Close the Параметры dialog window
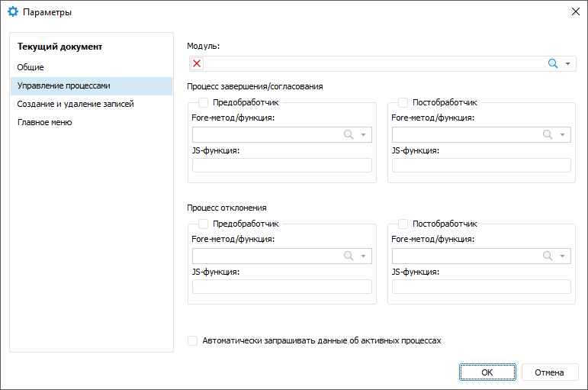 (x=574, y=12)
